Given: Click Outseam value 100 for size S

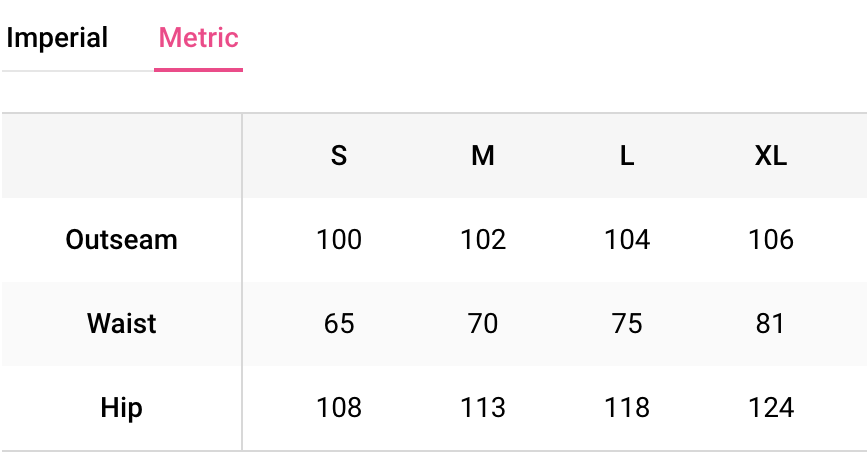Looking at the screenshot, I should [339, 240].
